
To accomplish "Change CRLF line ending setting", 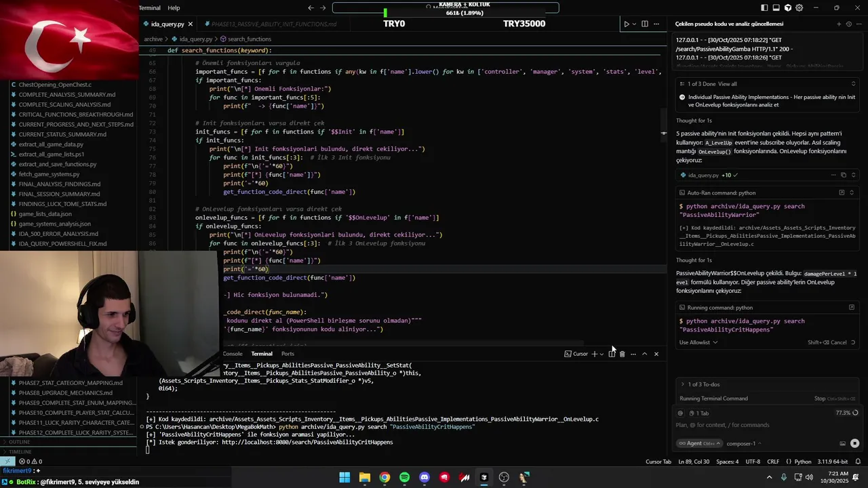I will [x=773, y=462].
